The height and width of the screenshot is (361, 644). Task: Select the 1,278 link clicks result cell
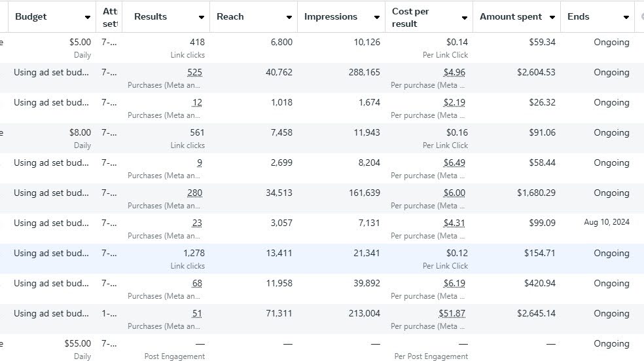(x=190, y=254)
